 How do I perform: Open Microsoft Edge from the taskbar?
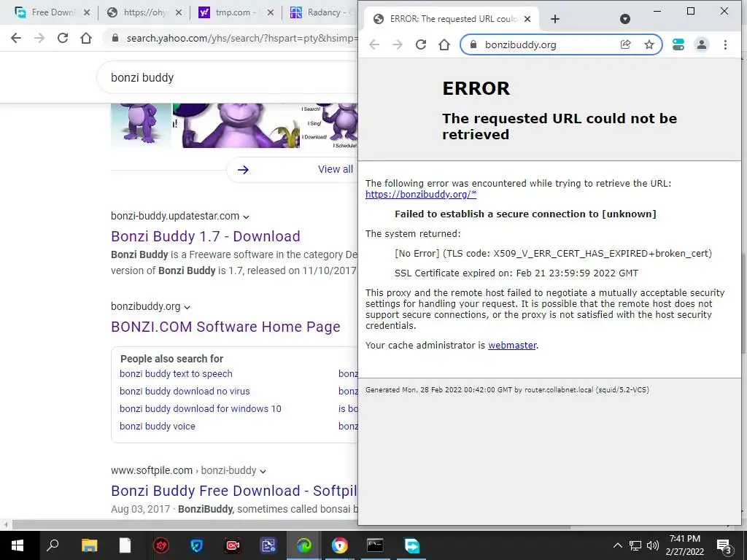[304, 545]
